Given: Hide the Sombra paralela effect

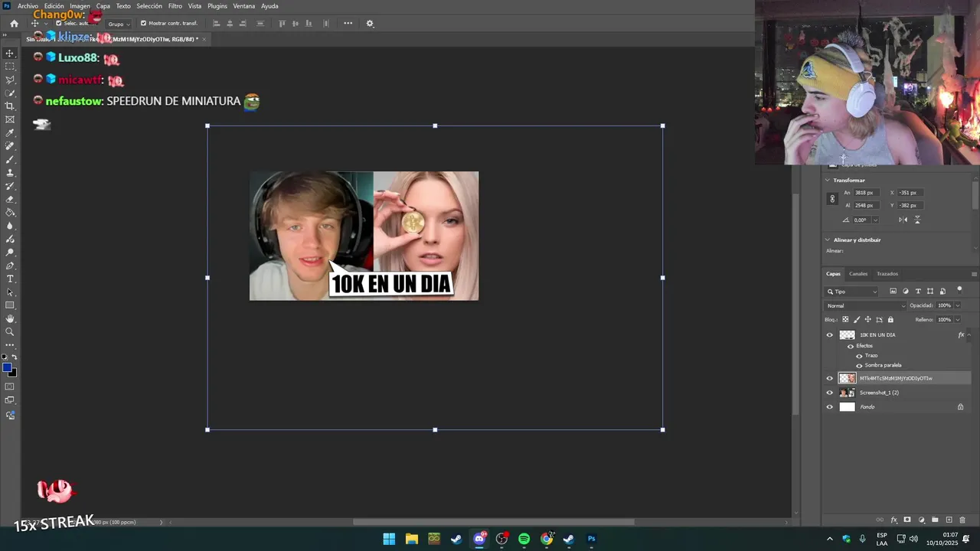Looking at the screenshot, I should coord(859,365).
